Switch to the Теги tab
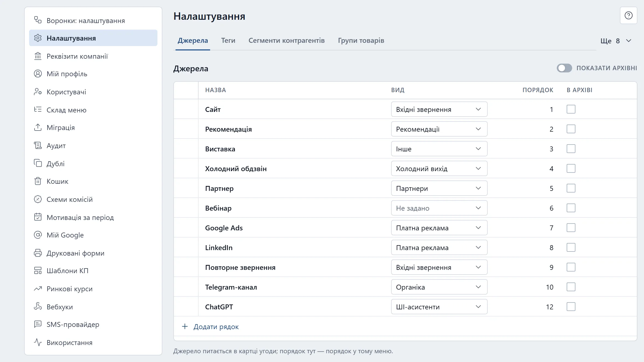Viewport: 644px width, 362px height. coord(228,41)
